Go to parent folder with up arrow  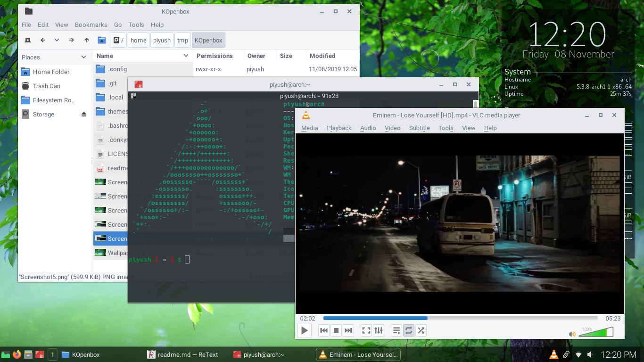[87, 40]
